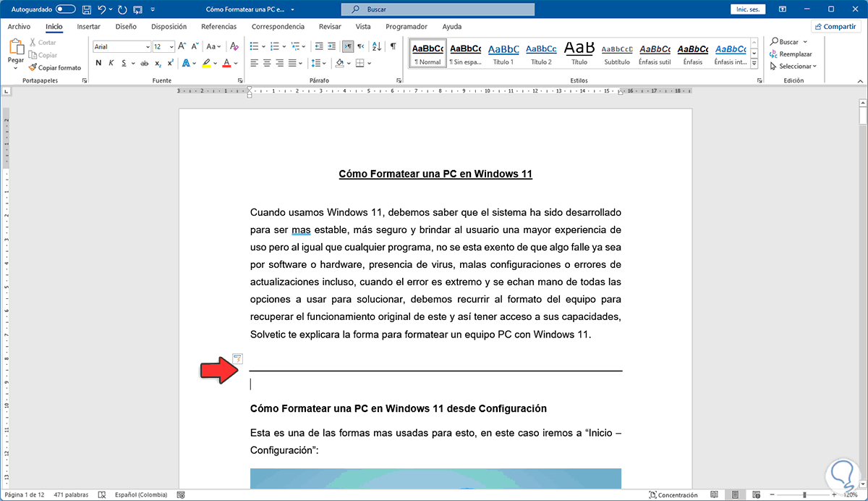Click Buscar in the Edición group
The height and width of the screenshot is (501, 868).
point(788,42)
